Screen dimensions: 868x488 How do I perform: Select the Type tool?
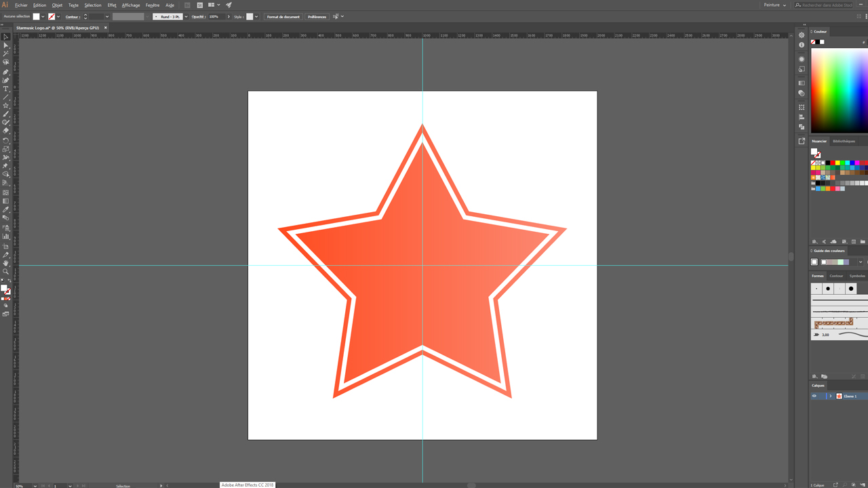(6, 89)
